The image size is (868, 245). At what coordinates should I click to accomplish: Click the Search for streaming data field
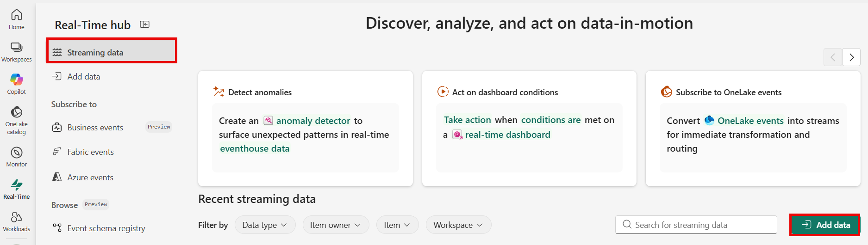pyautogui.click(x=696, y=225)
